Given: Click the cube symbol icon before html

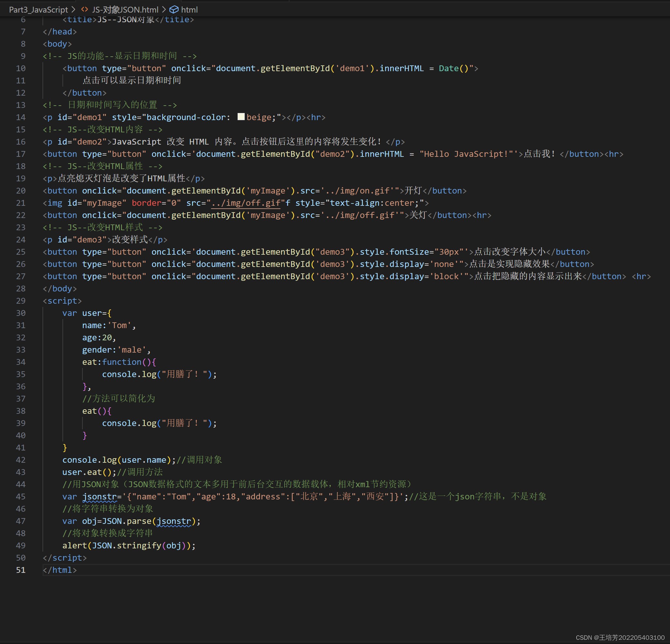Looking at the screenshot, I should [x=174, y=10].
